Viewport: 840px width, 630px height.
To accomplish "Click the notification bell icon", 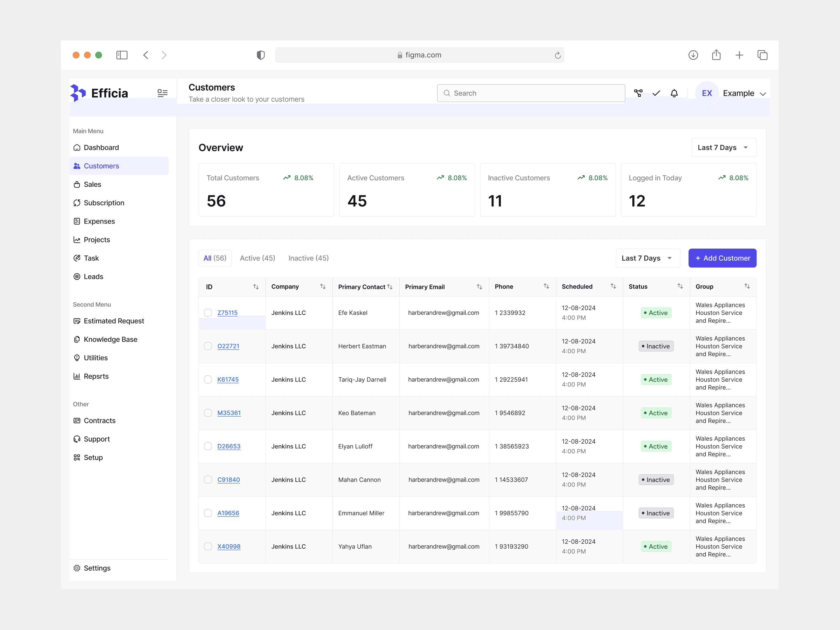I will point(674,93).
